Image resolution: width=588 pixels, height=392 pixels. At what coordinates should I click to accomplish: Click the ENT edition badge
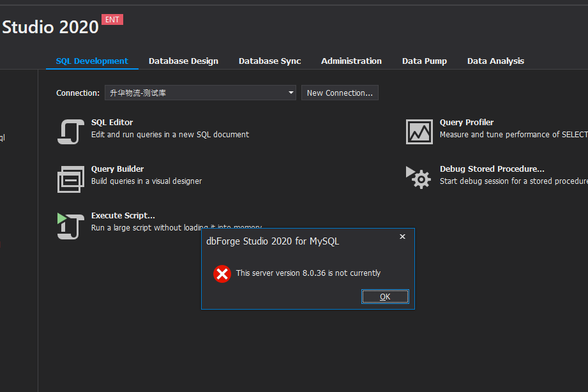[x=112, y=20]
